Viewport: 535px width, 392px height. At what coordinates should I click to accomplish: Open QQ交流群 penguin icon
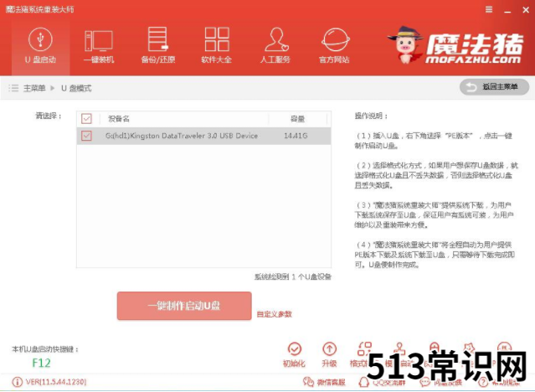pos(364,382)
